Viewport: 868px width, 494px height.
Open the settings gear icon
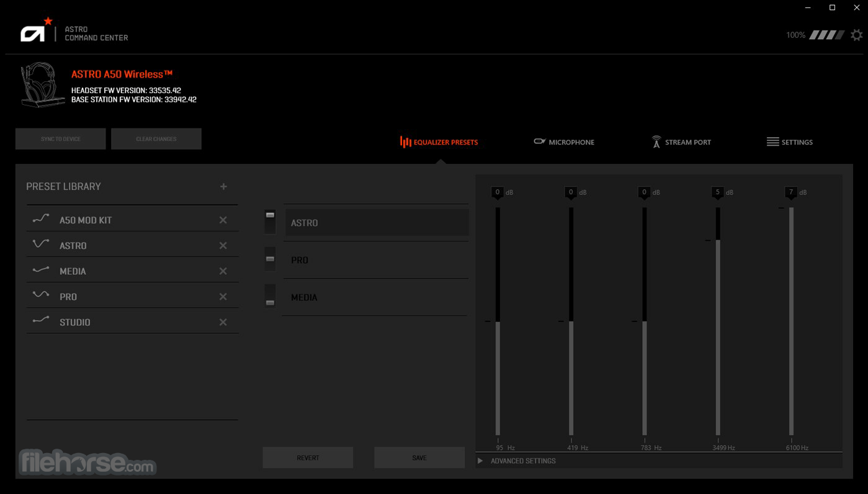coord(856,35)
